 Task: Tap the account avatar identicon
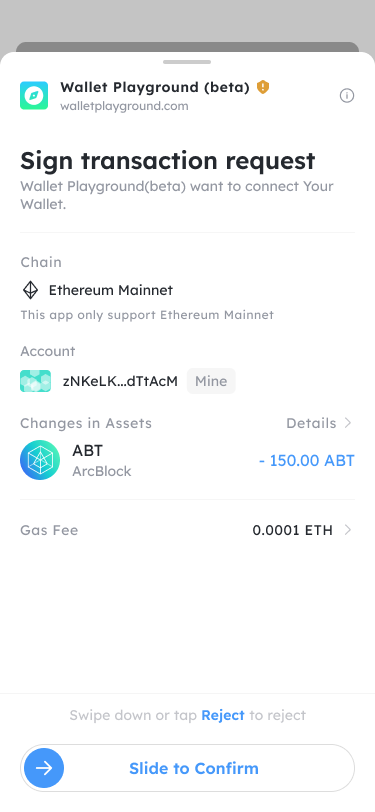pos(35,381)
